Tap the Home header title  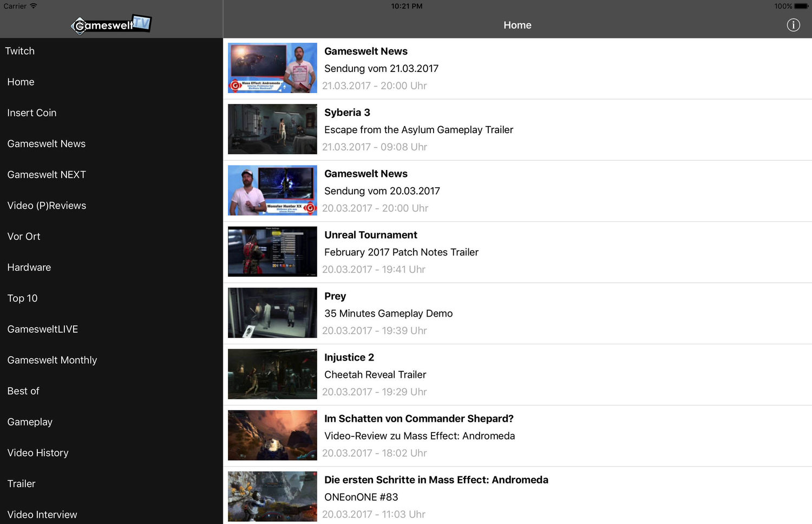point(518,25)
